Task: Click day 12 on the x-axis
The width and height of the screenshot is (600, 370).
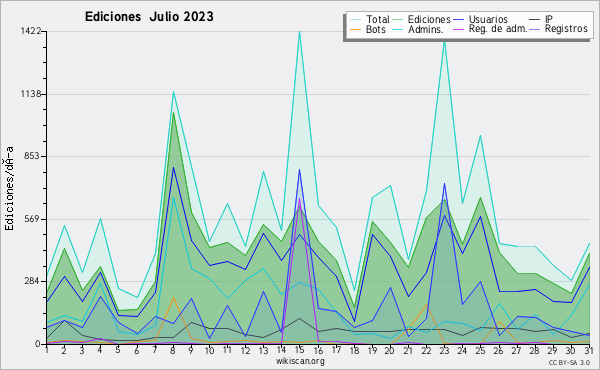Action: click(245, 350)
